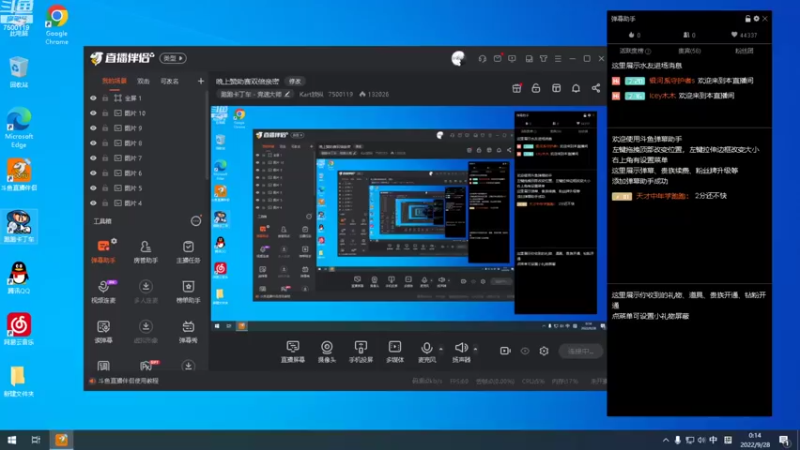Viewport: 800px width, 450px height.
Task: Open 粉丝团 tab in 弹幕助手
Action: [744, 51]
